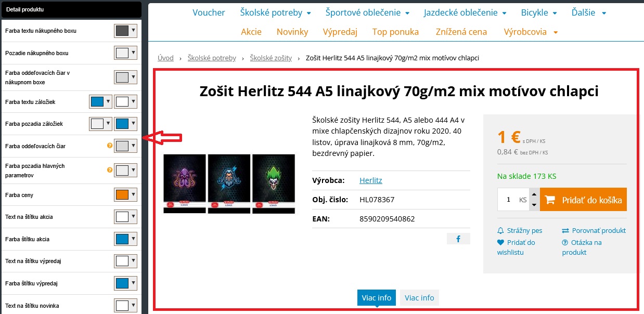644x314 pixels.
Task: Click Porovnať produkt to compare
Action: point(599,230)
